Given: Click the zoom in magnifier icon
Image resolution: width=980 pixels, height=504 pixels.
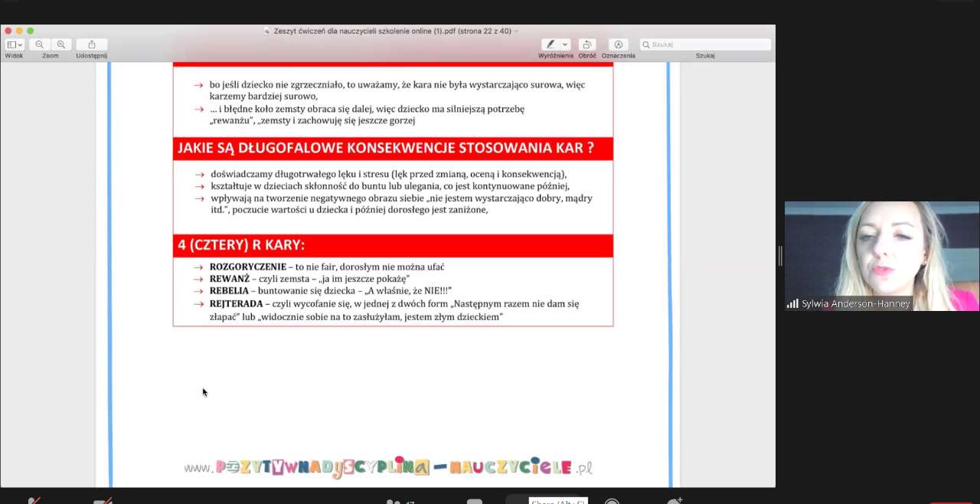Looking at the screenshot, I should point(61,44).
